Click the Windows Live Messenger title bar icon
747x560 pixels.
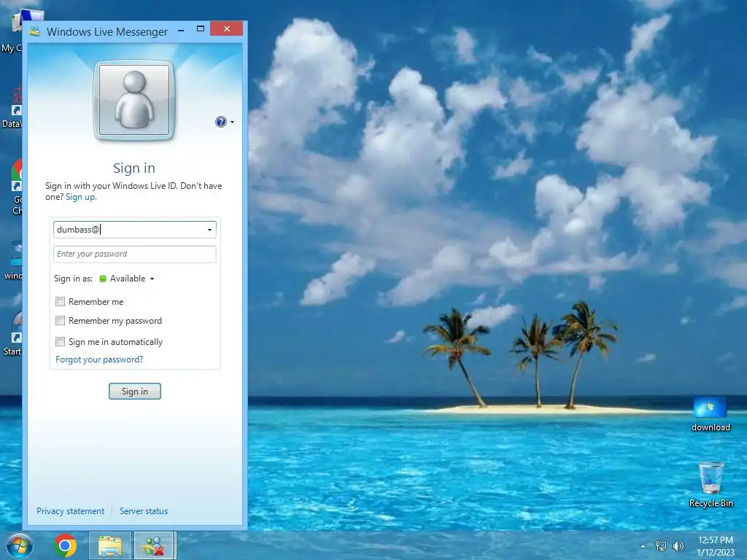point(35,32)
